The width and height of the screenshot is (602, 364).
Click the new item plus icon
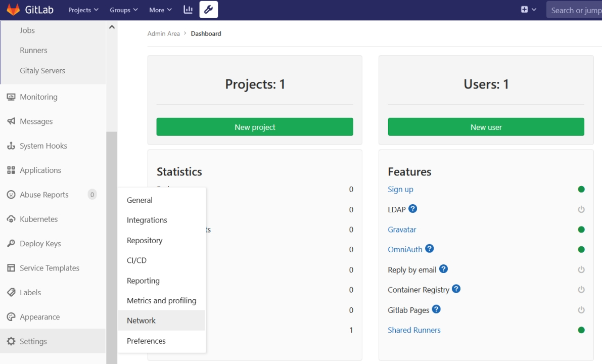pos(524,10)
